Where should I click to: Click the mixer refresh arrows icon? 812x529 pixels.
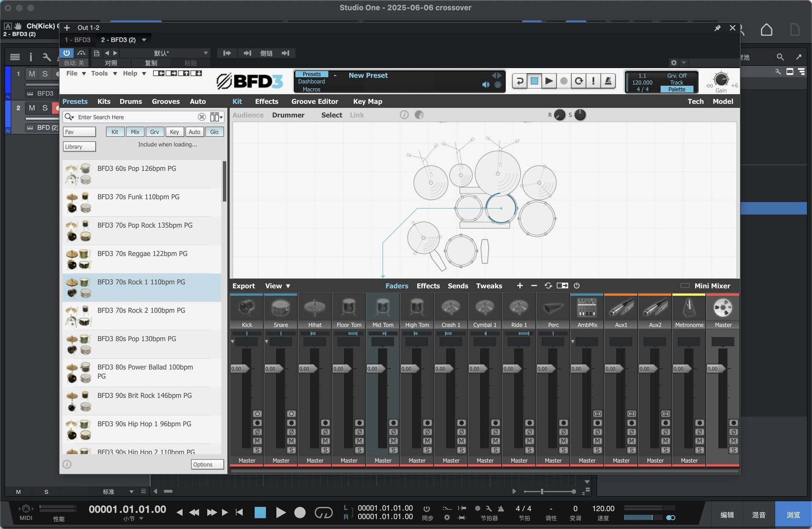tap(548, 286)
